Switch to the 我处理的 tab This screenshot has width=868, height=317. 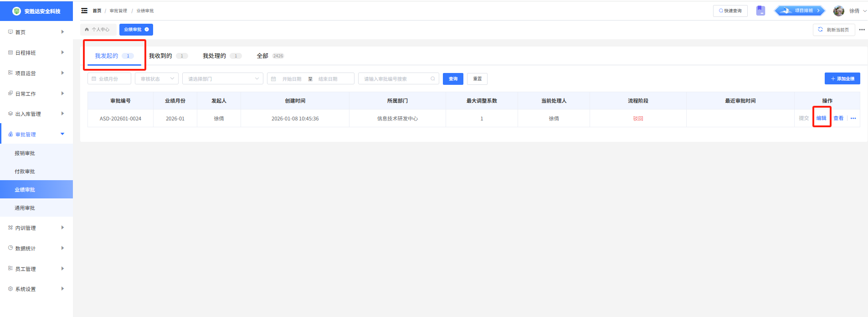pyautogui.click(x=222, y=56)
